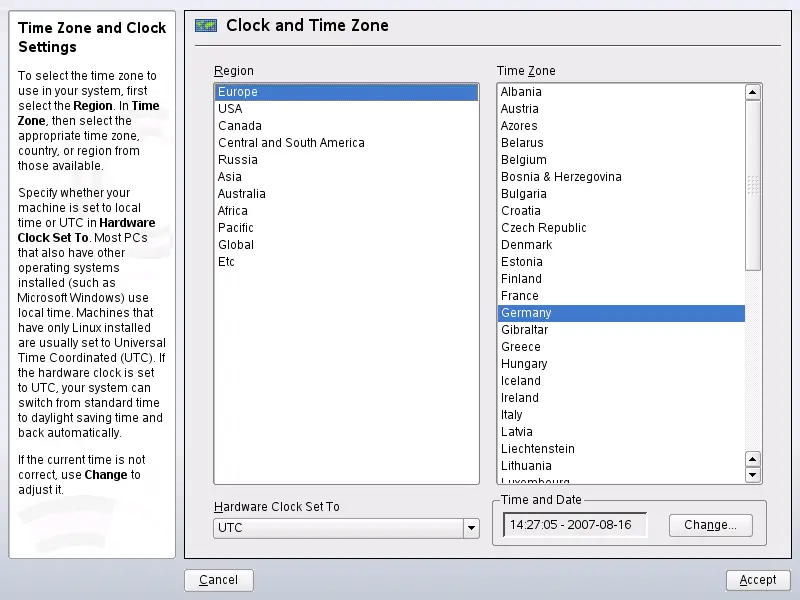Choose France in the Time Zone list
This screenshot has height=600, width=800.
[520, 296]
